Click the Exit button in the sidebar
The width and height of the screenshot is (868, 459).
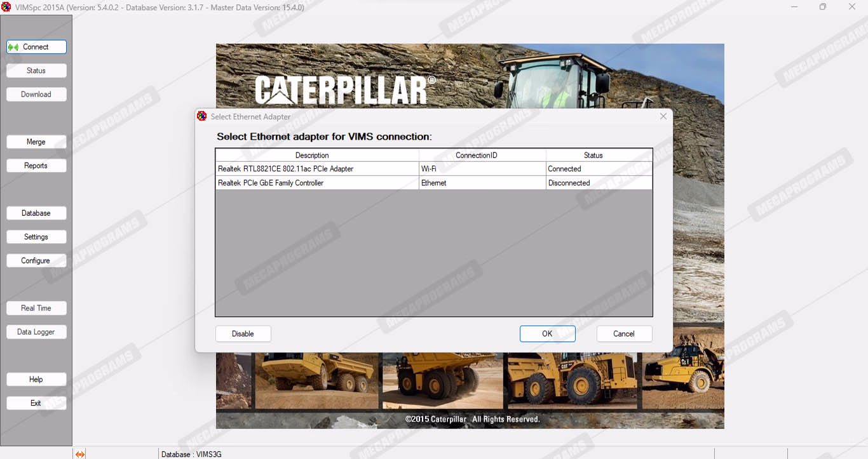(36, 403)
